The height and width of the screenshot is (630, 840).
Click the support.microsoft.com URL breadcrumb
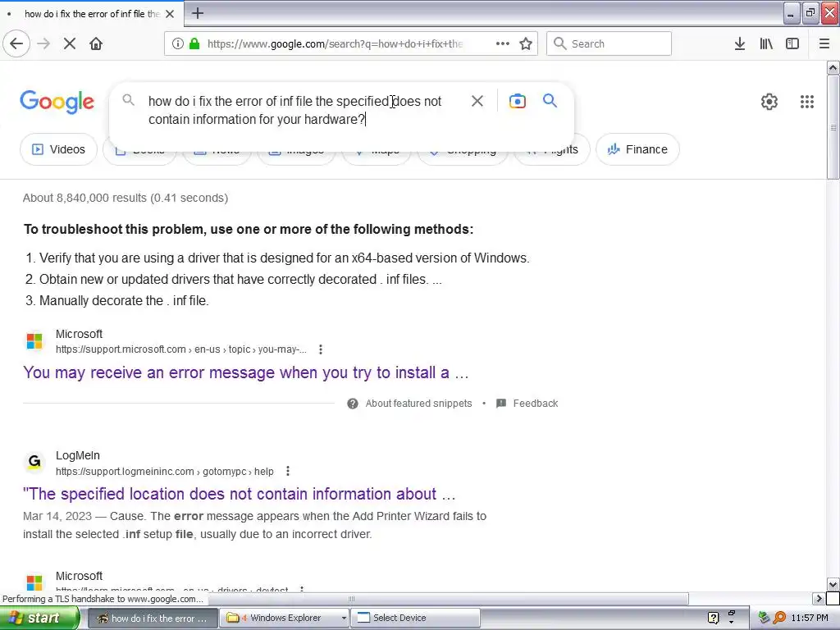[x=181, y=349]
